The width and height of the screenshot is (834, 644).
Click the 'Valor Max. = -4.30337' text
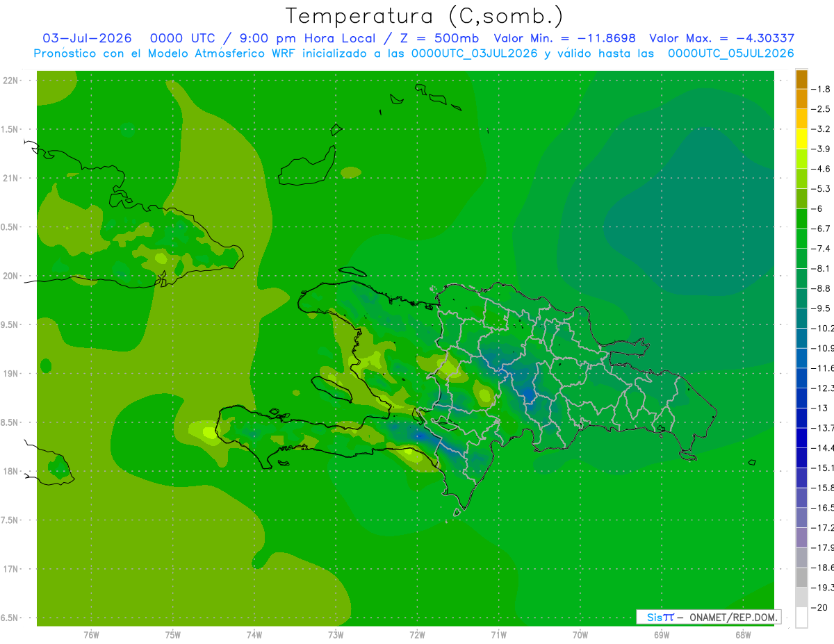pos(721,38)
